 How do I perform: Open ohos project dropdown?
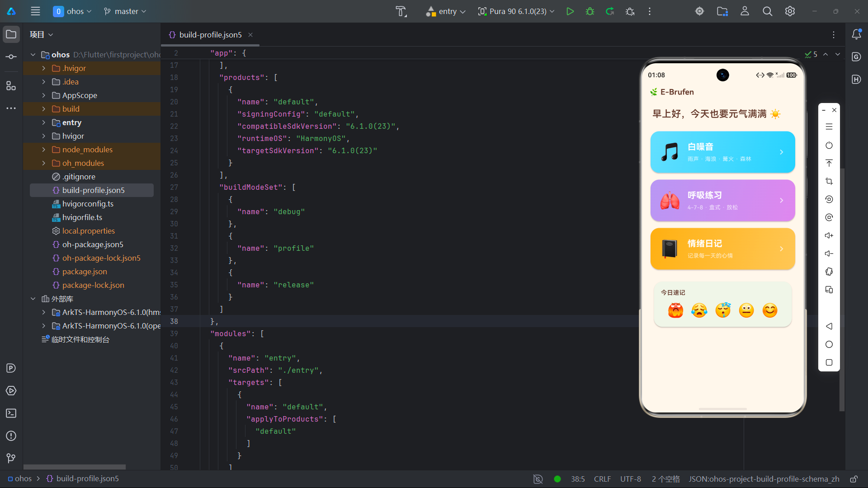(x=72, y=11)
